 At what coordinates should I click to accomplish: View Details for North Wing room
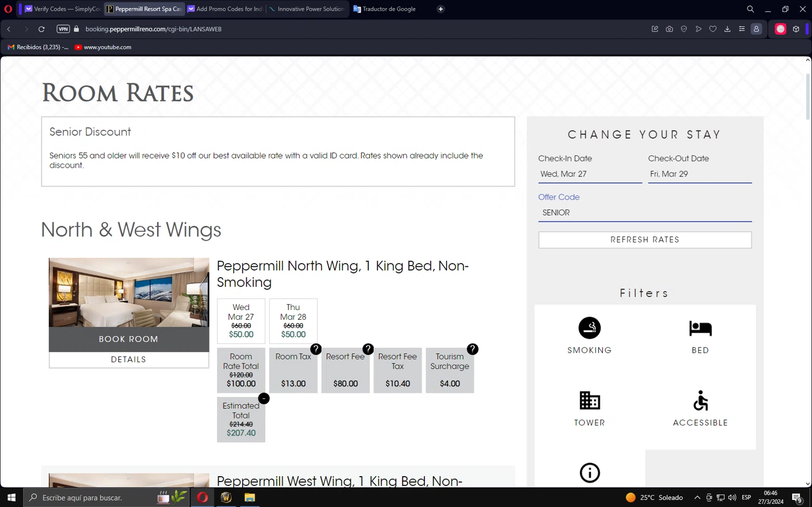pos(129,360)
